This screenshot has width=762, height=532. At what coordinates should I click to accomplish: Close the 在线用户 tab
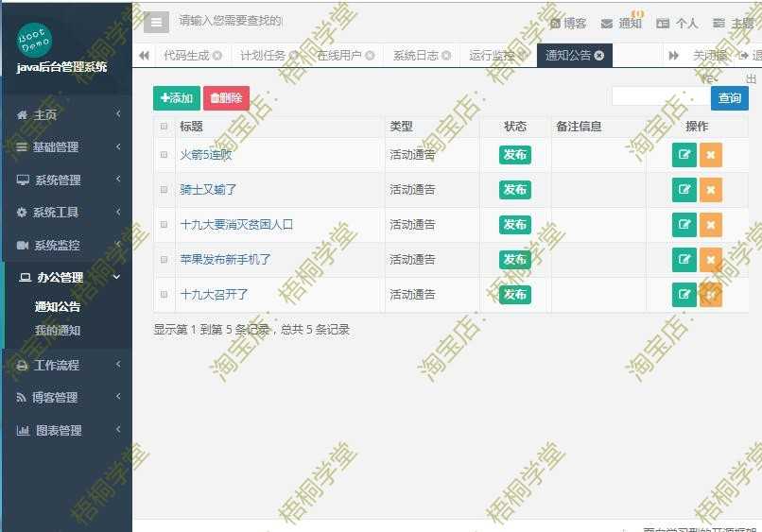pyautogui.click(x=370, y=56)
